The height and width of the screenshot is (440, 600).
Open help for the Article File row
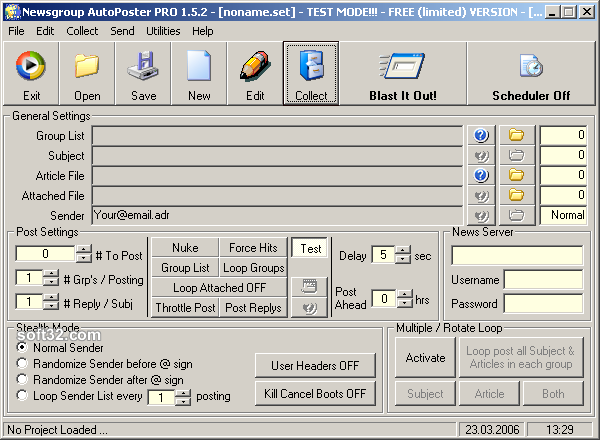(x=481, y=175)
